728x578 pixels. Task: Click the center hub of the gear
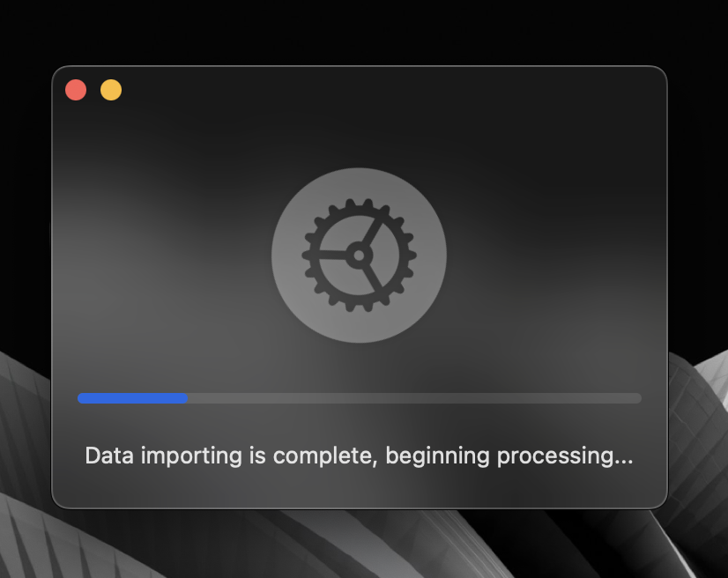click(x=359, y=255)
